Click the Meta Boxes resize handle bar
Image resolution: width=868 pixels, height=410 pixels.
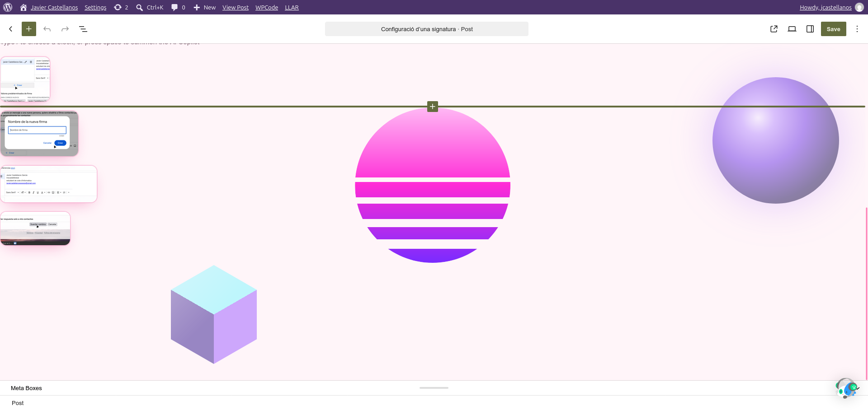434,388
